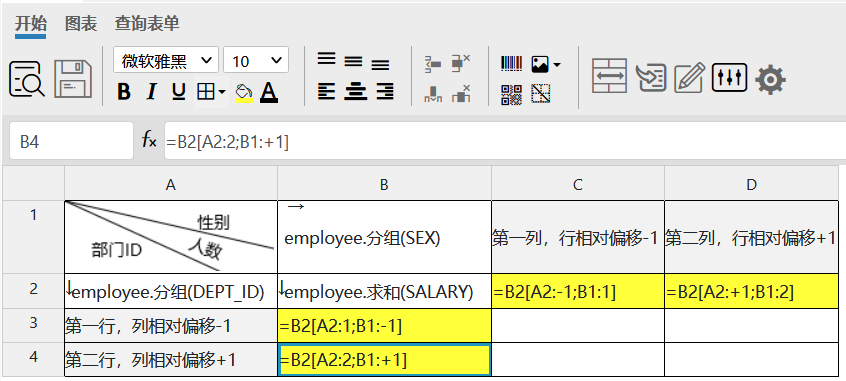Insert a barcode
This screenshot has height=381, width=846.
pos(511,64)
